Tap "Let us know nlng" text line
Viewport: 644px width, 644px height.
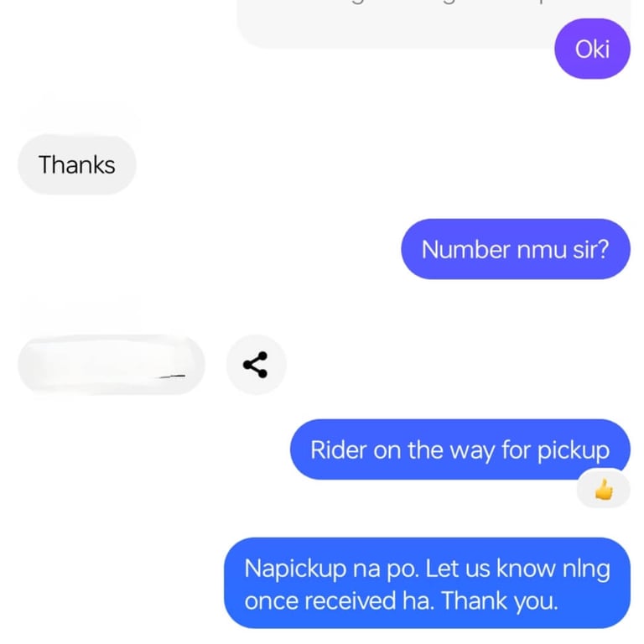pos(518,569)
